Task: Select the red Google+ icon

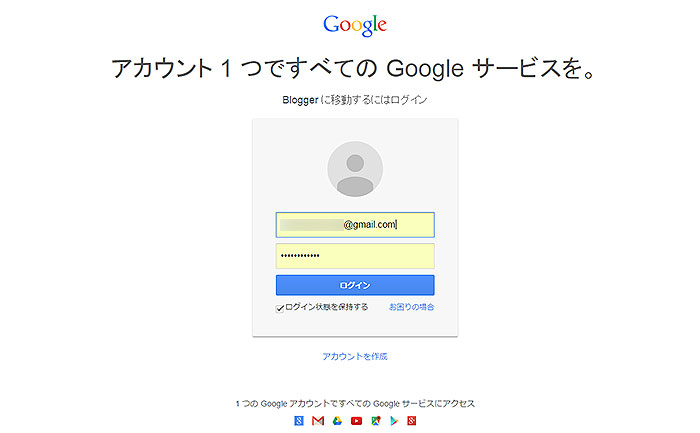Action: click(412, 421)
